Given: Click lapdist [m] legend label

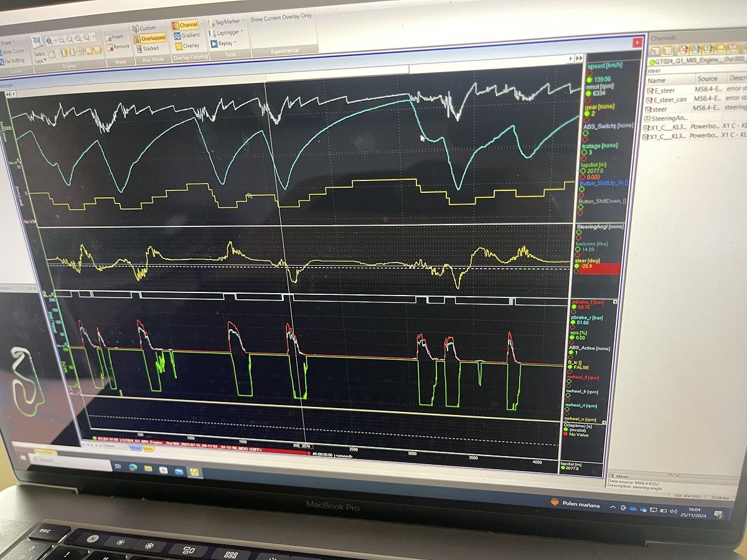Looking at the screenshot, I should [x=594, y=164].
